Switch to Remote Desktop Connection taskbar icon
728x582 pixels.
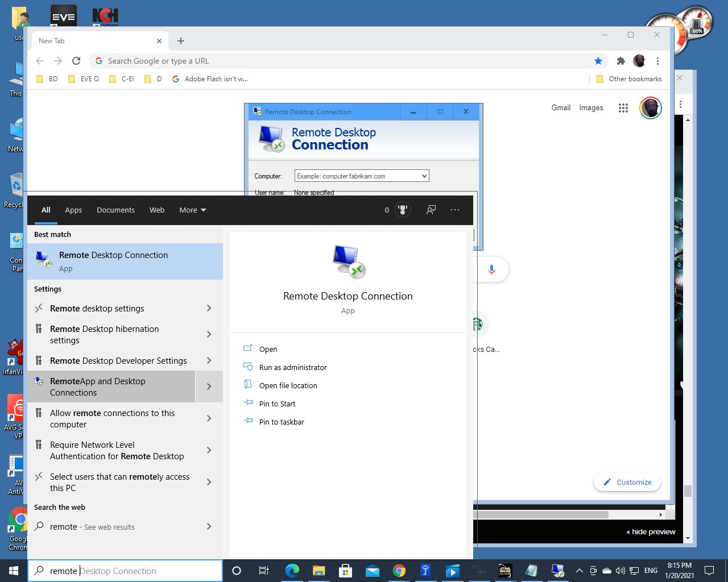point(558,571)
